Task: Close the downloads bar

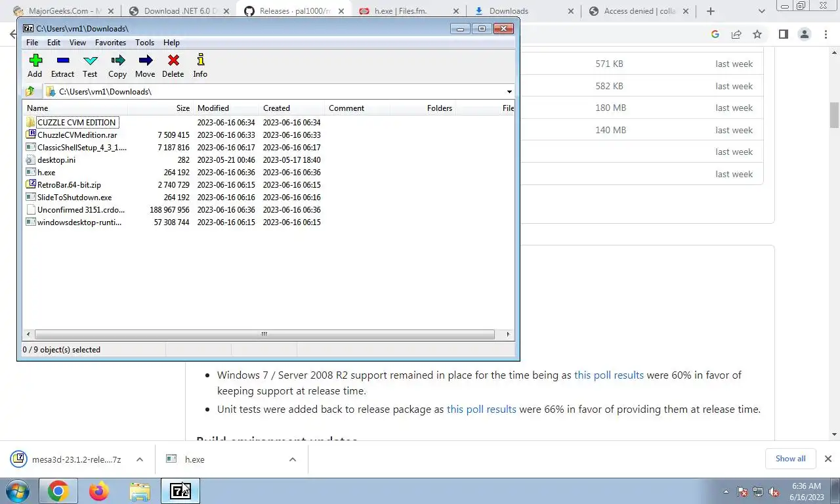Action: (x=828, y=459)
